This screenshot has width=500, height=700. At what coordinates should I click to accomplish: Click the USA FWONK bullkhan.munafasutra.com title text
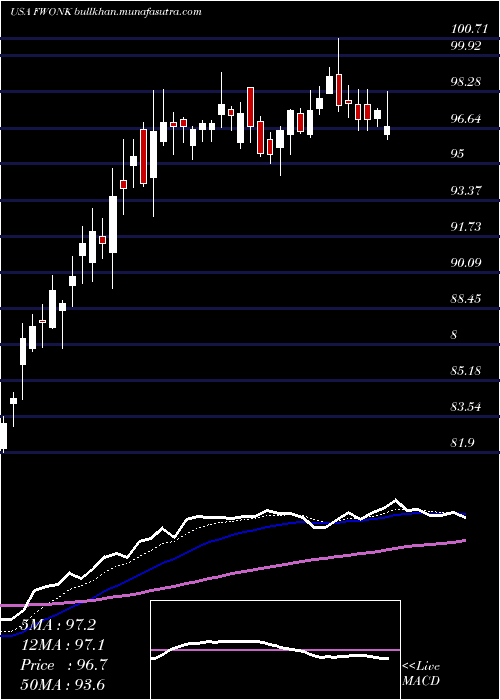[x=105, y=12]
